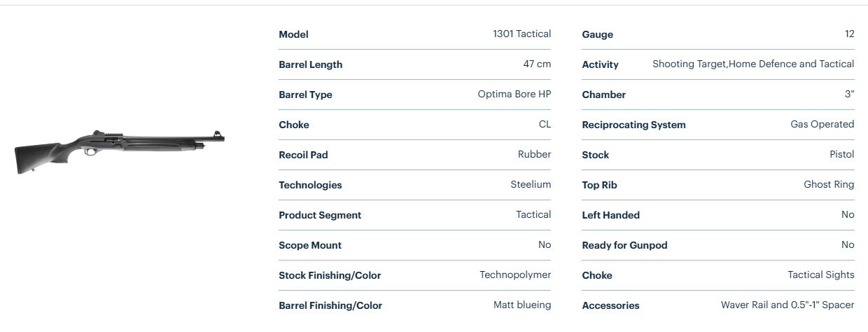Click the Barrel Type label
The width and height of the screenshot is (868, 332).
pos(305,95)
